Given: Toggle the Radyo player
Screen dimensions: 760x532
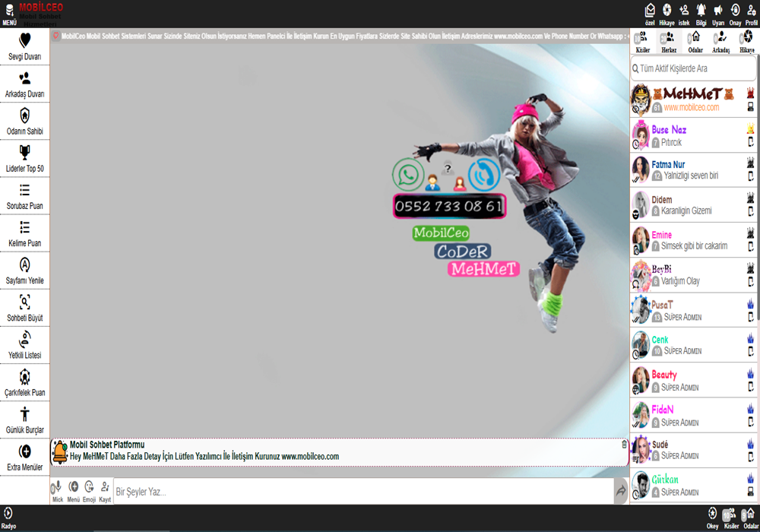Looking at the screenshot, I should pyautogui.click(x=8, y=515).
